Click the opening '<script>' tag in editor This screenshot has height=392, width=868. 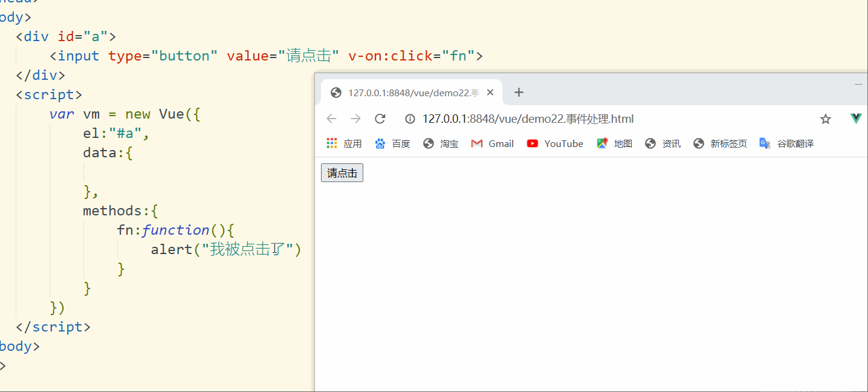pyautogui.click(x=49, y=94)
